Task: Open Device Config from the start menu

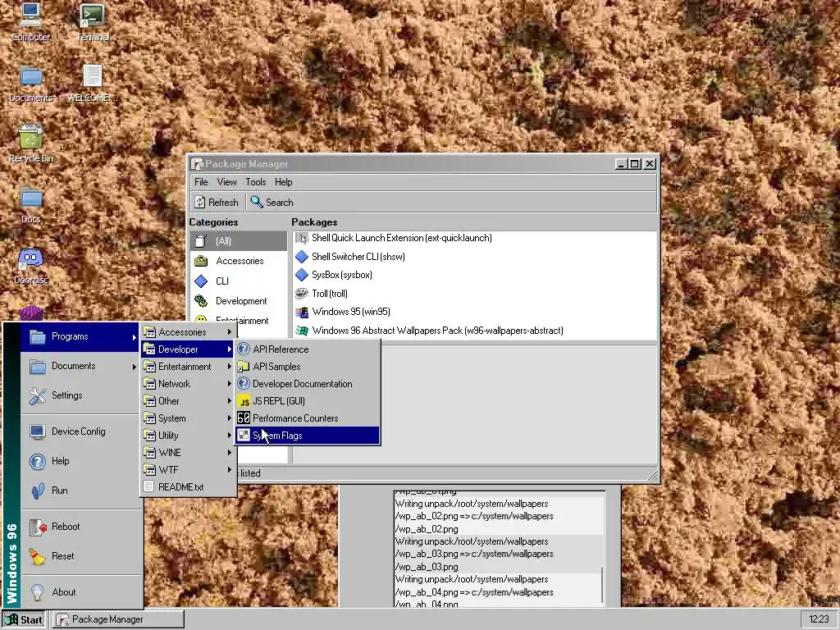Action: [x=80, y=431]
